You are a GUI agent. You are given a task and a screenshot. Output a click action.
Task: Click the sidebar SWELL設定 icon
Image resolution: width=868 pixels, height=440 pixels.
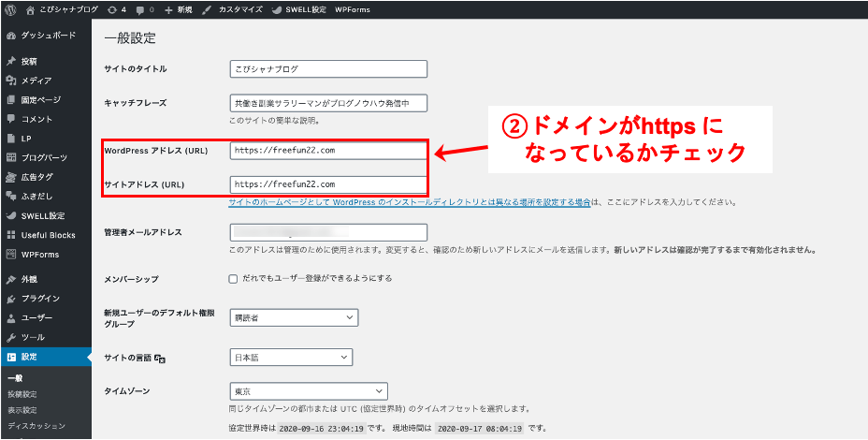[x=10, y=215]
